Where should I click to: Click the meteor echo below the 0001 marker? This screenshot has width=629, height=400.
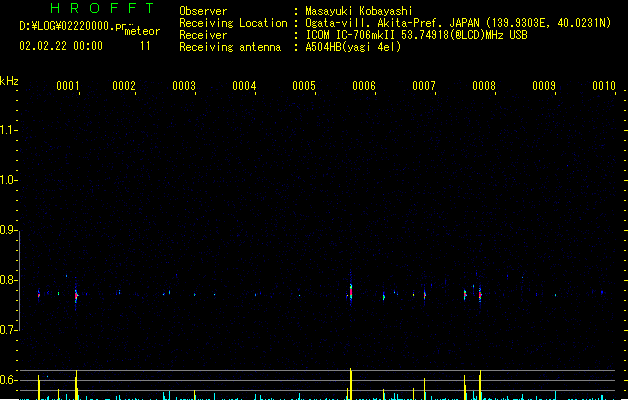(x=76, y=296)
